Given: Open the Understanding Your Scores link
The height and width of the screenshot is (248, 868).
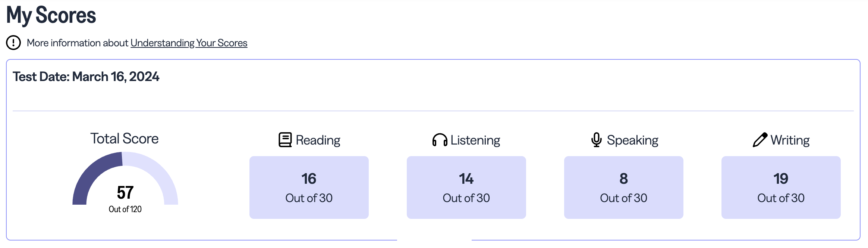Looking at the screenshot, I should 189,43.
